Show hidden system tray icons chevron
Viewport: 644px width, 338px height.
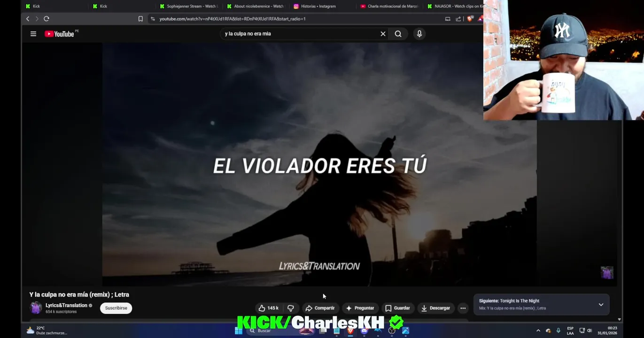pos(538,330)
